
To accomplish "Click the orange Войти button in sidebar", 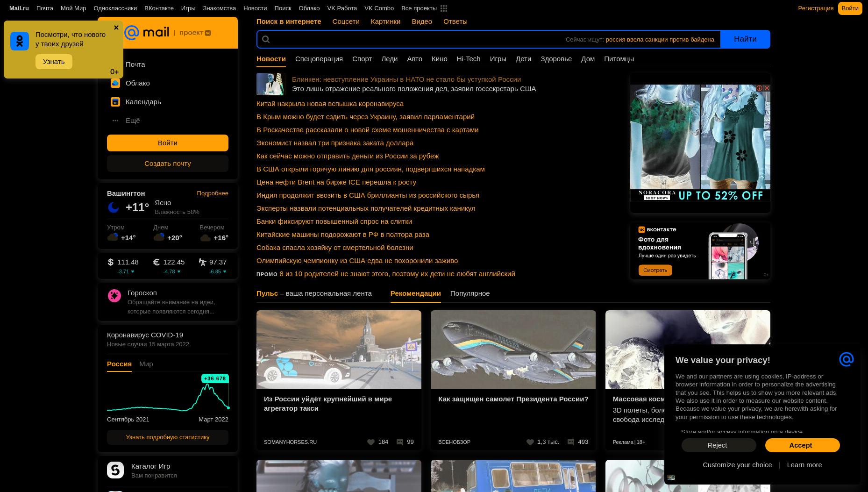I will click(x=168, y=143).
